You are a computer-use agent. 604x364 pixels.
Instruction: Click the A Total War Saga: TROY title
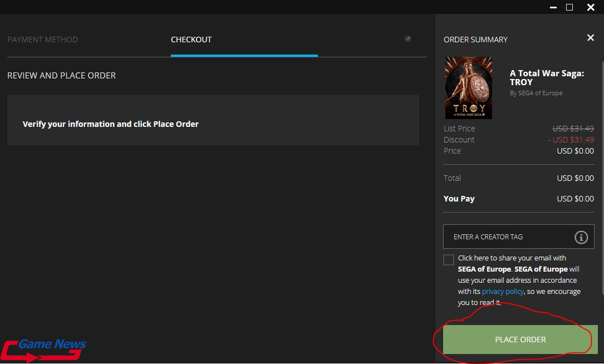coord(547,77)
